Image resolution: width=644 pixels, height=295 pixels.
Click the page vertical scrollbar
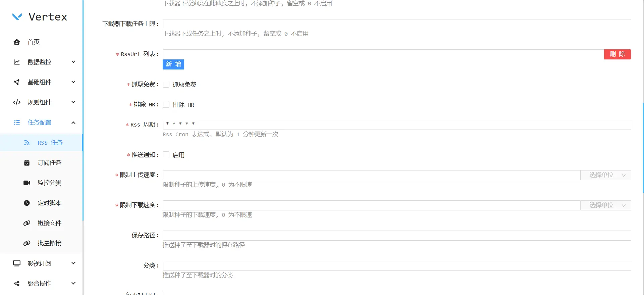coord(643,148)
